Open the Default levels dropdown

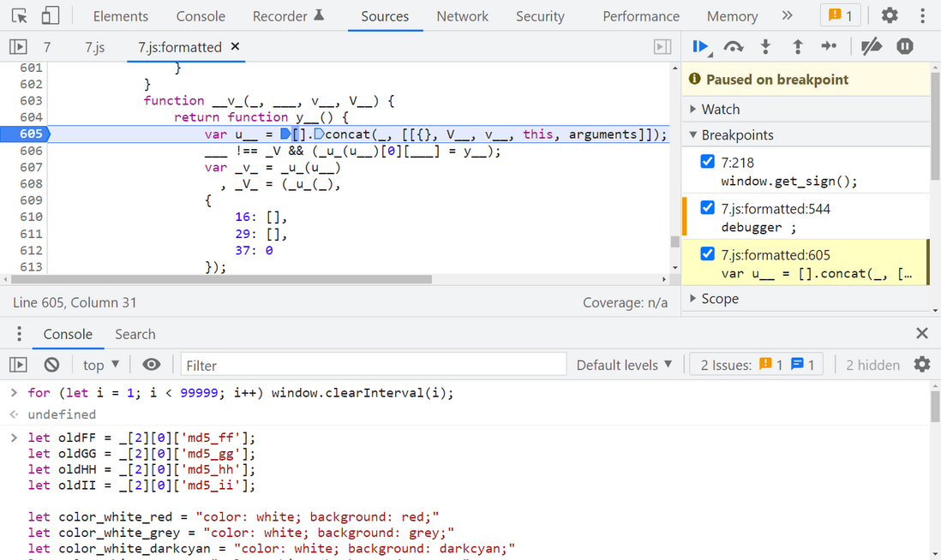[624, 365]
